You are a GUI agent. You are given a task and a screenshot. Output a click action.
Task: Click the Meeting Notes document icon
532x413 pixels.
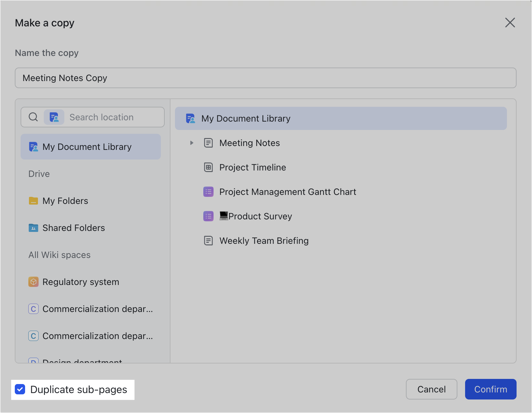pos(209,143)
